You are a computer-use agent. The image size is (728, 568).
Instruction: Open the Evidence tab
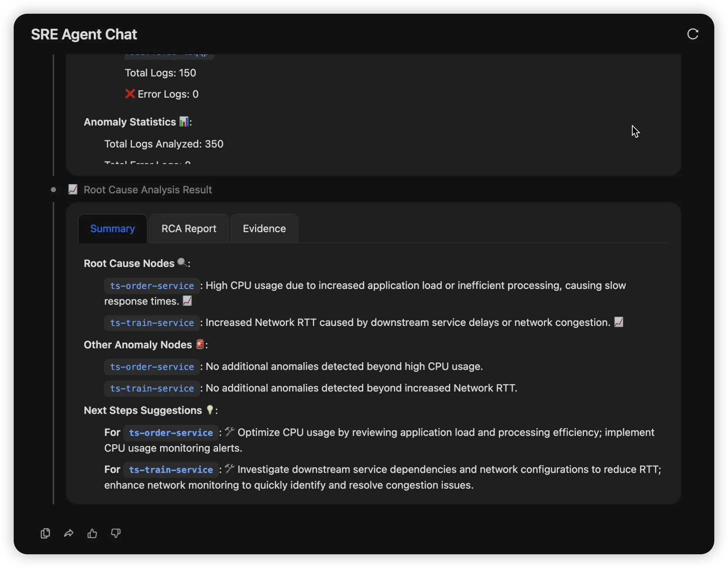click(264, 229)
